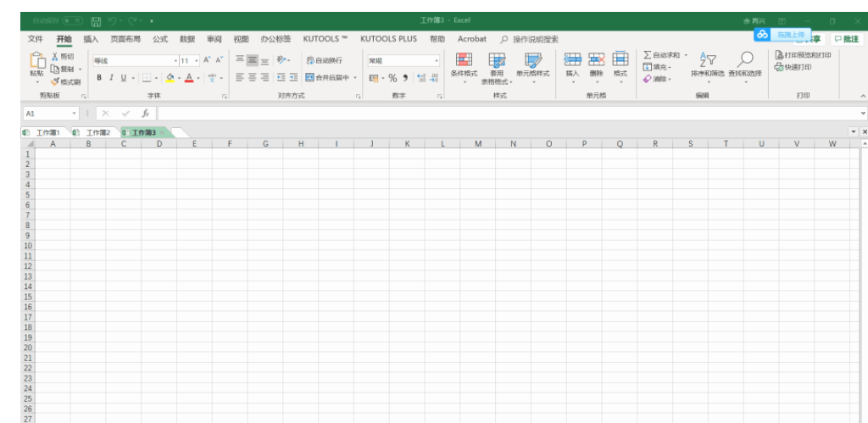Toggle underline formatting

124,78
